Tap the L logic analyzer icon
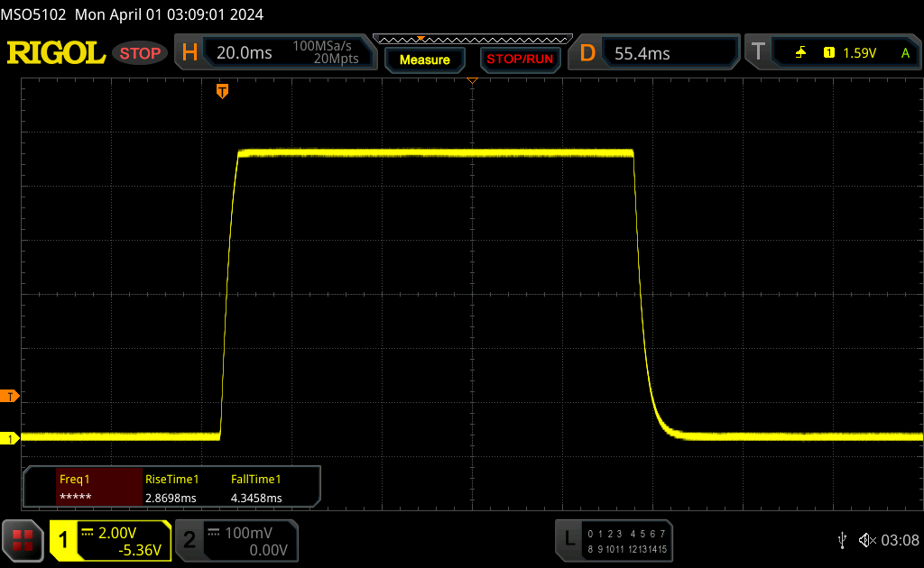 (568, 540)
